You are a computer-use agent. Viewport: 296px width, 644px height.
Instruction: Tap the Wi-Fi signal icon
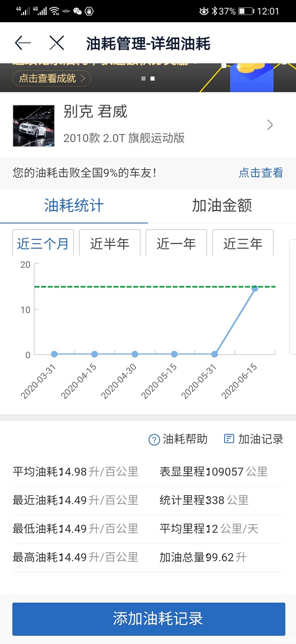pos(54,11)
